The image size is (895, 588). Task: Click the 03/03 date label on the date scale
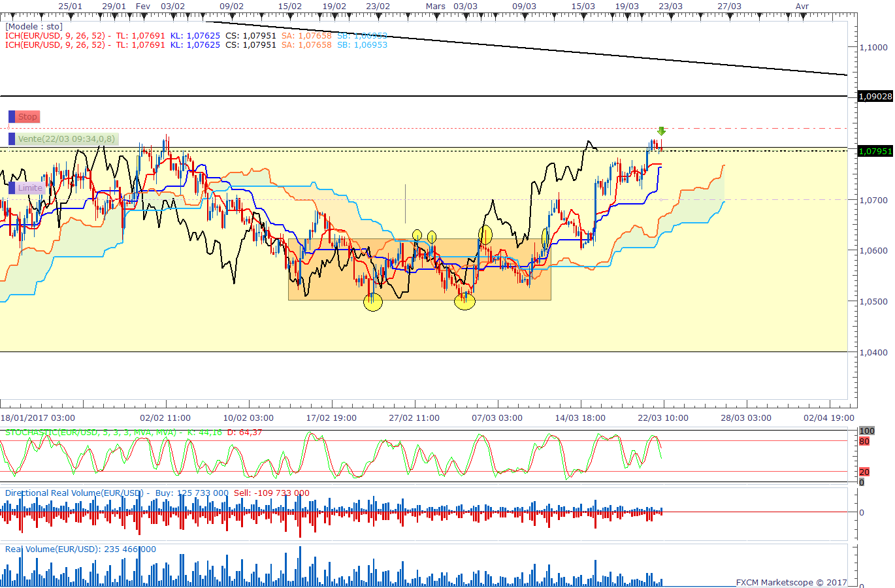pyautogui.click(x=465, y=7)
